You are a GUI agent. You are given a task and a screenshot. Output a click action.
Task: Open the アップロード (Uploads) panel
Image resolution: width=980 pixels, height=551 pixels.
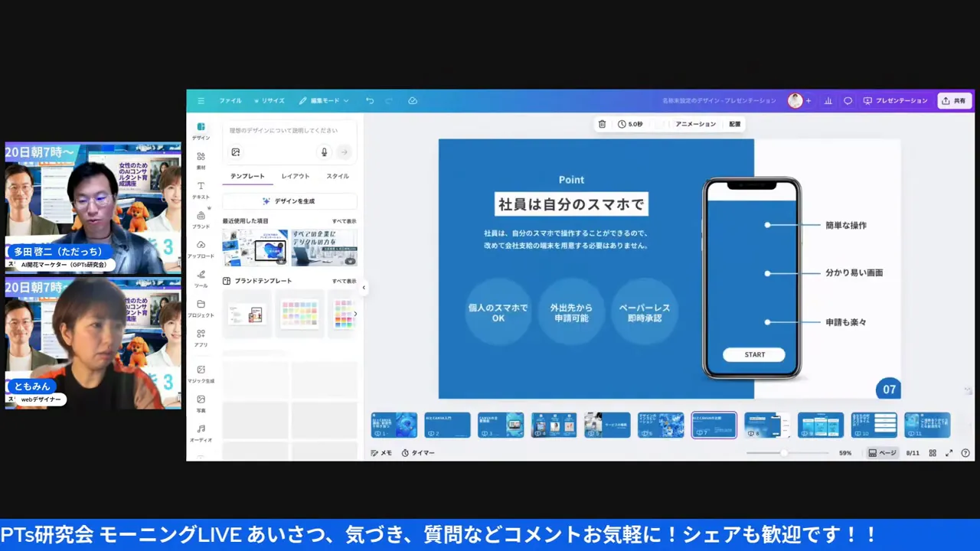point(201,250)
